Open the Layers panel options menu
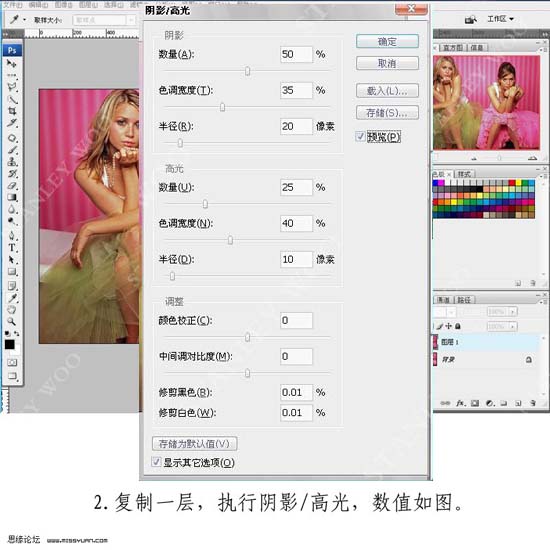The width and height of the screenshot is (550, 550). pos(543,301)
